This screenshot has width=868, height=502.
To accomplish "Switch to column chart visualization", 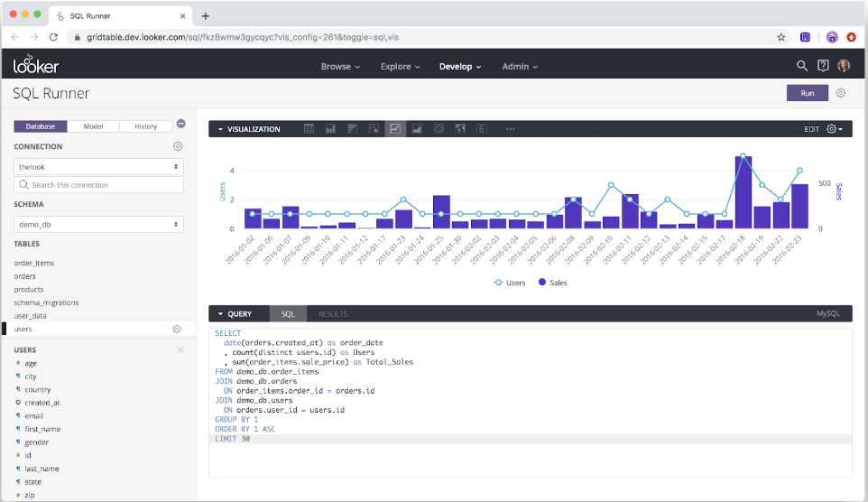I will [330, 129].
